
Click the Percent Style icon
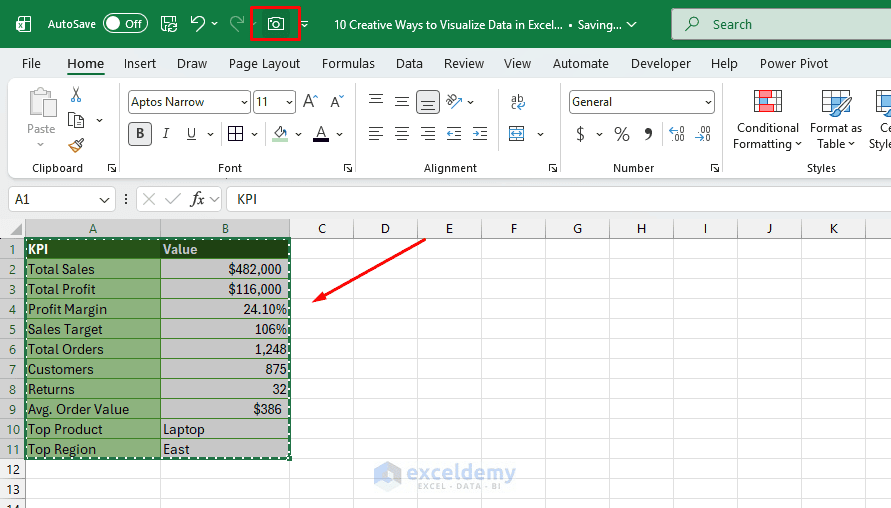click(x=622, y=134)
